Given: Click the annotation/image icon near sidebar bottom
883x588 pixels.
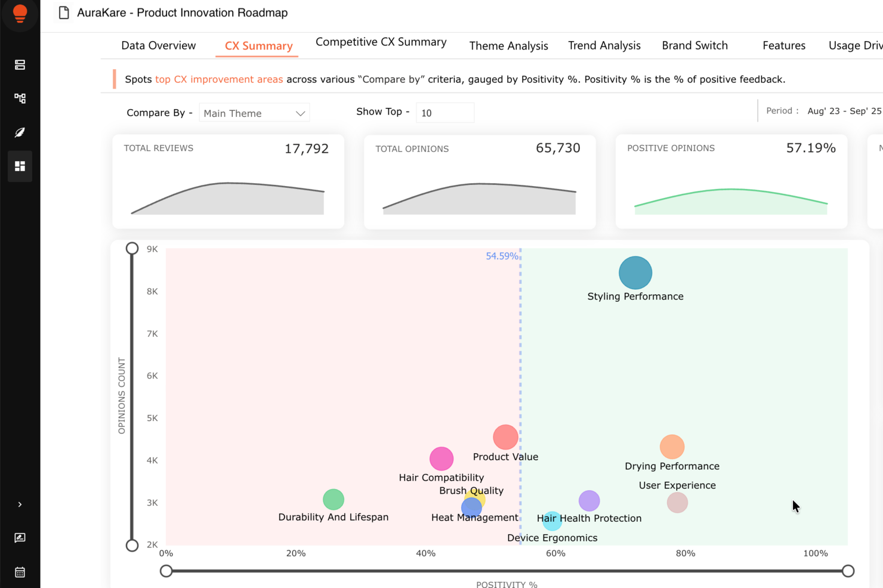Looking at the screenshot, I should 20,537.
